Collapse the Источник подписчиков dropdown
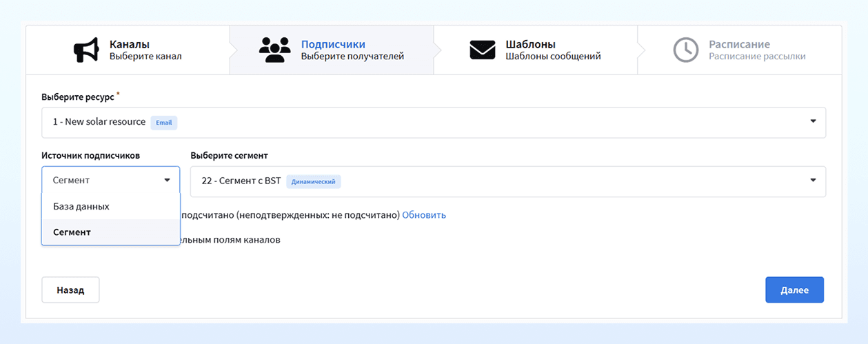Image resolution: width=868 pixels, height=344 pixels. pyautogui.click(x=110, y=181)
